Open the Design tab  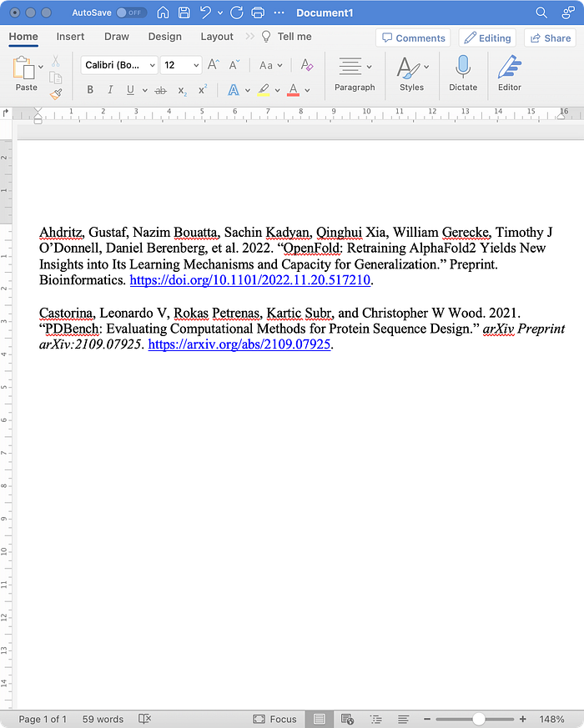(x=165, y=37)
